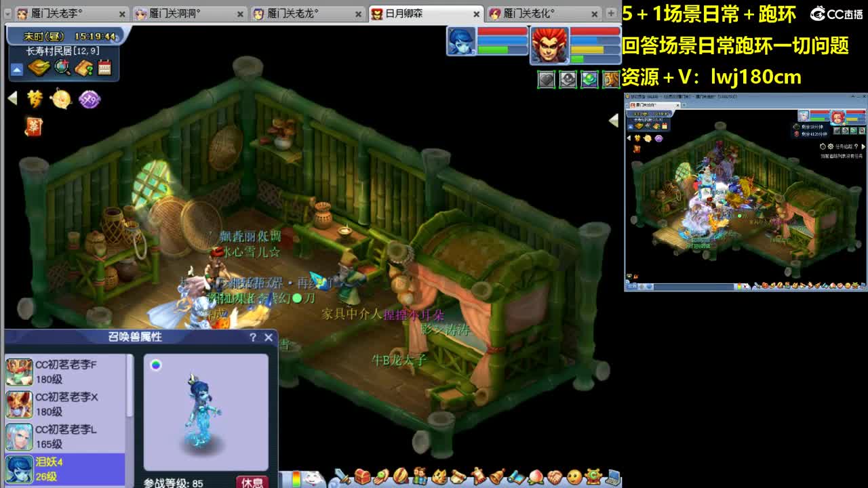Viewport: 868px width, 488px height.
Task: Open the treasure chest inventory icon
Action: click(363, 477)
